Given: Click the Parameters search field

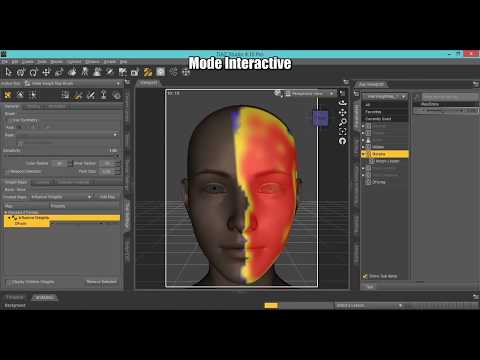Looking at the screenshot, I should (450, 97).
